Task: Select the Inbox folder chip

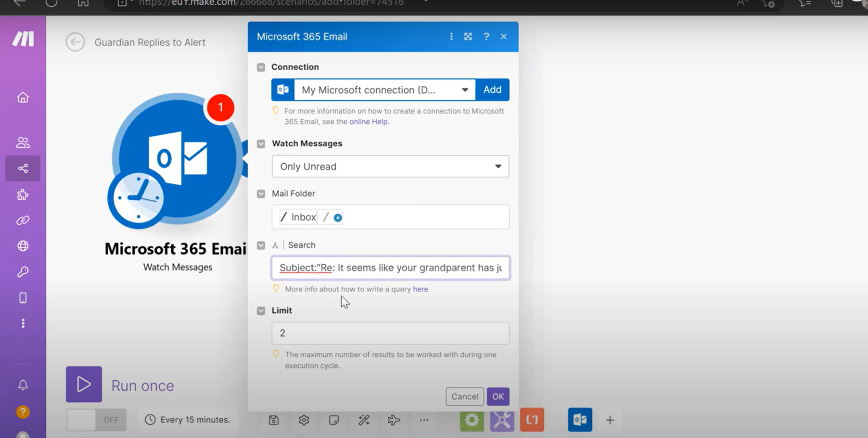Action: (298, 218)
